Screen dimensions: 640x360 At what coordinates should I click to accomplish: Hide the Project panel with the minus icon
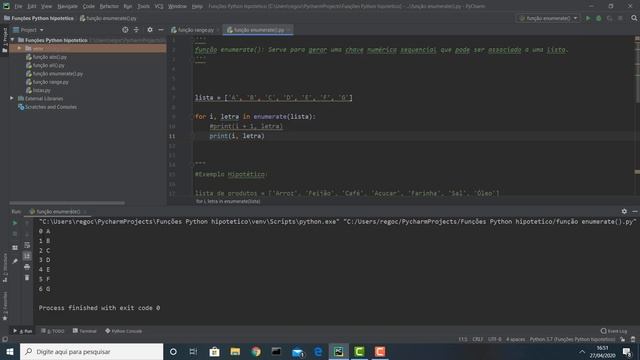coord(161,30)
